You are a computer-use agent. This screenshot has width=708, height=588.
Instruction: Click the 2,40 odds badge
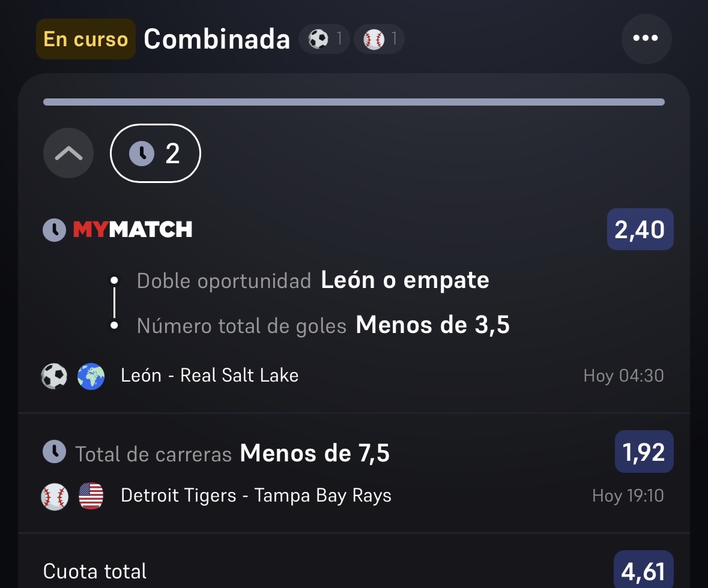click(640, 229)
